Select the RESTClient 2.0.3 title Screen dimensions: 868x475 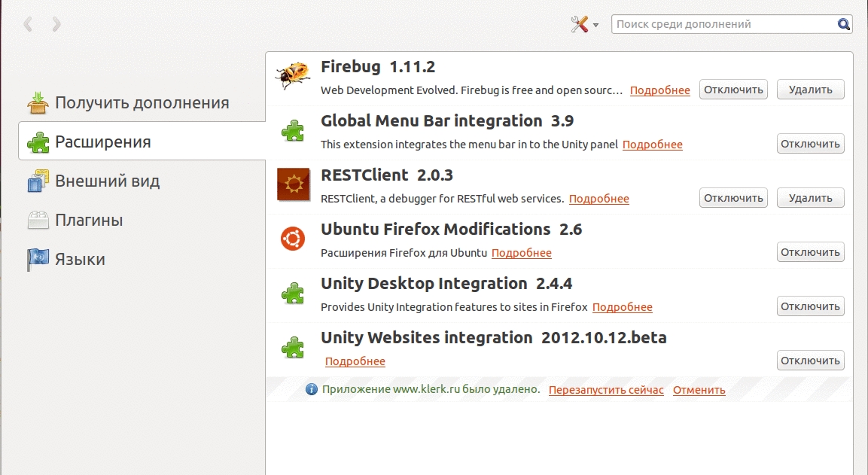tap(387, 175)
